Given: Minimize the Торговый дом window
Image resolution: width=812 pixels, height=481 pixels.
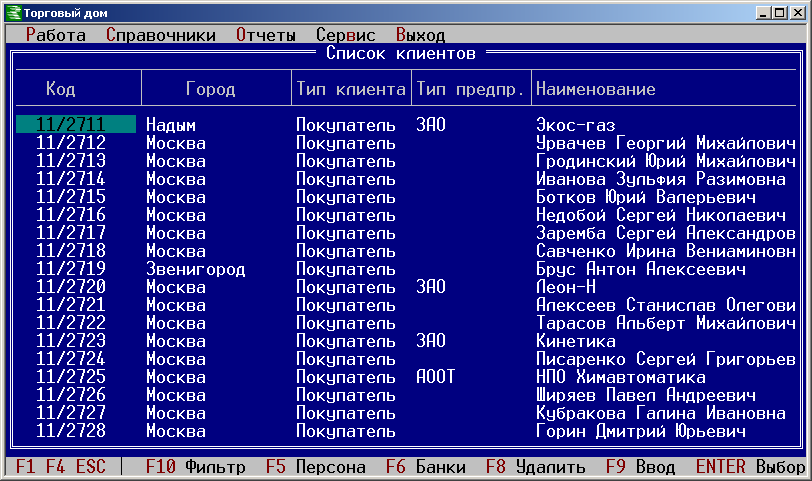Looking at the screenshot, I should pos(762,13).
